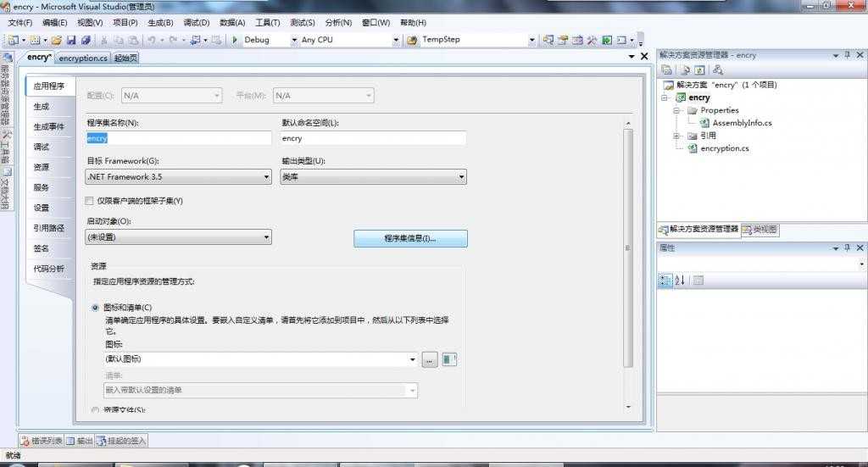
Task: Open the TempStep find dropdown
Action: click(531, 40)
